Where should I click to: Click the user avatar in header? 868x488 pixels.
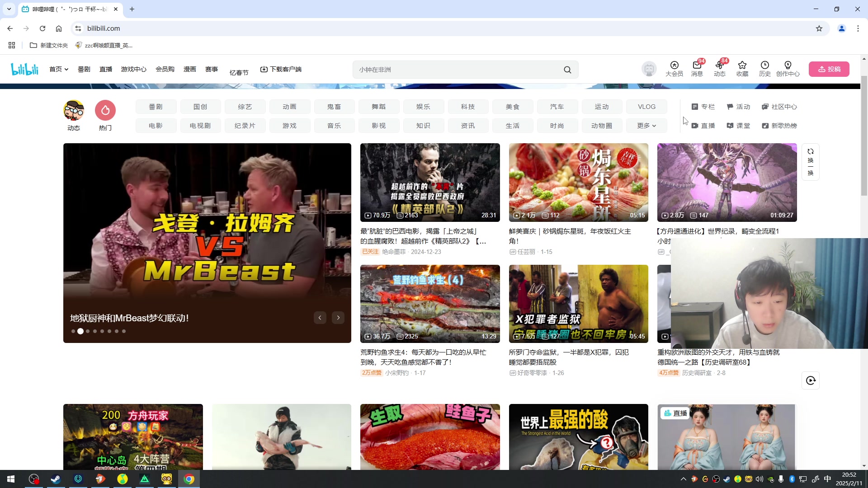pos(649,69)
